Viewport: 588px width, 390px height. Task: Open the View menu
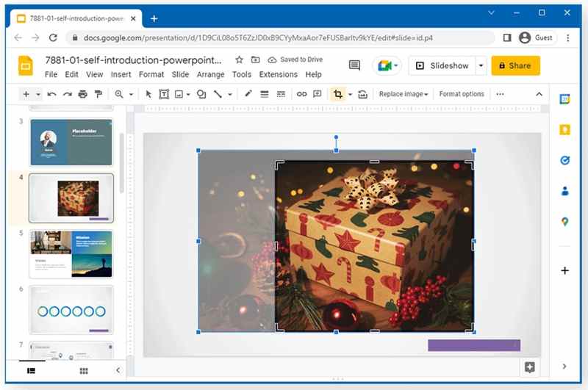point(95,75)
